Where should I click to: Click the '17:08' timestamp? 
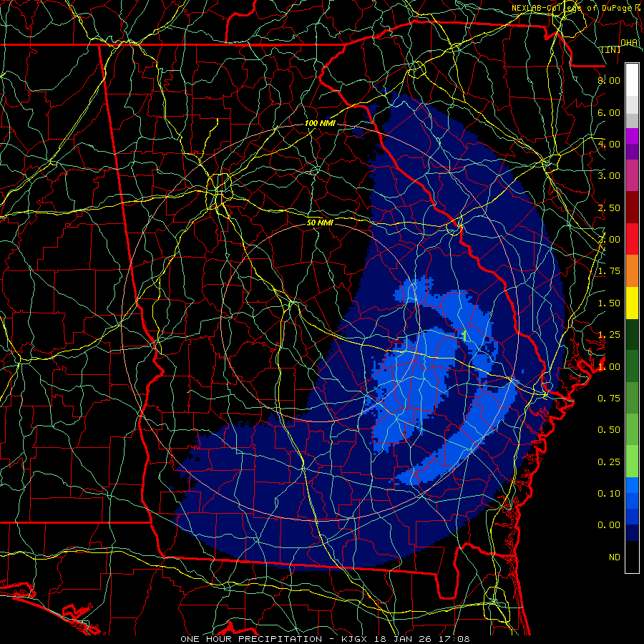453,639
